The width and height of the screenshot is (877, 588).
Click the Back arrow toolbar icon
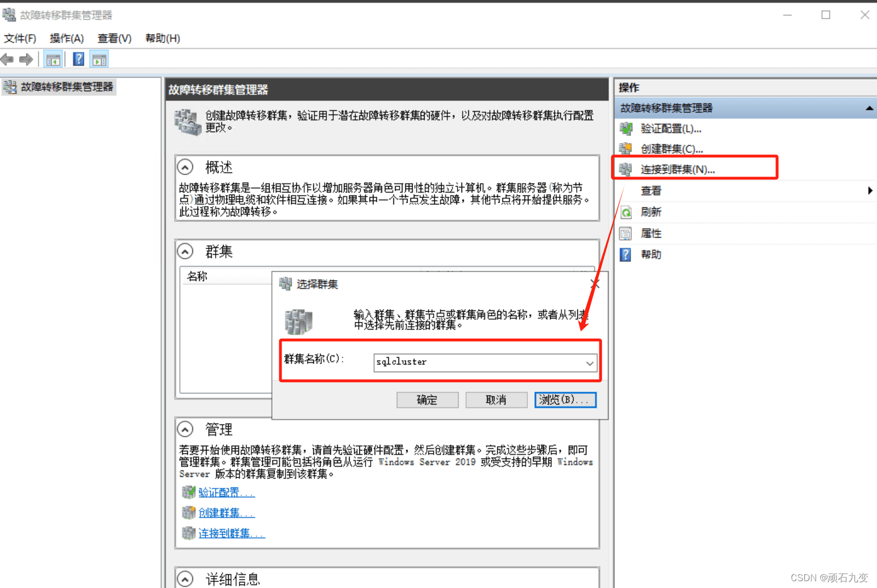pyautogui.click(x=7, y=59)
